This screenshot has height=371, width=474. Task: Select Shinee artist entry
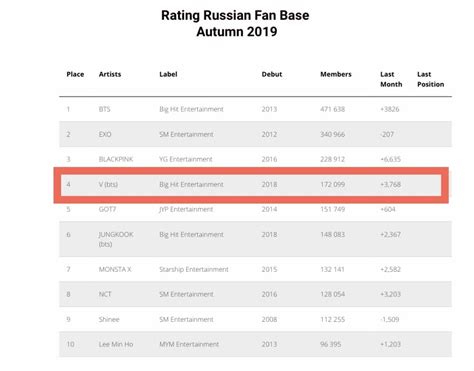[109, 319]
